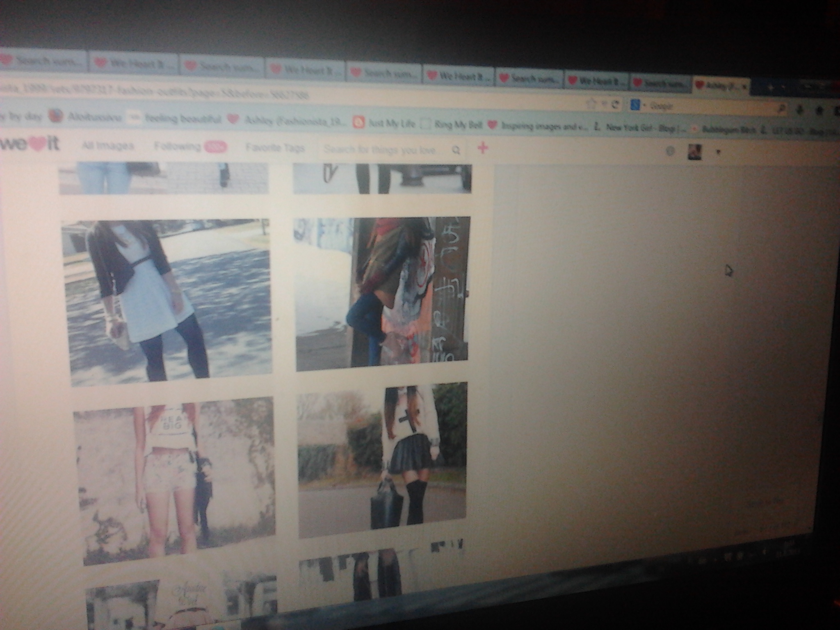Open the 'Inspiring images and v...' bookmark
The image size is (840, 630).
click(x=539, y=126)
